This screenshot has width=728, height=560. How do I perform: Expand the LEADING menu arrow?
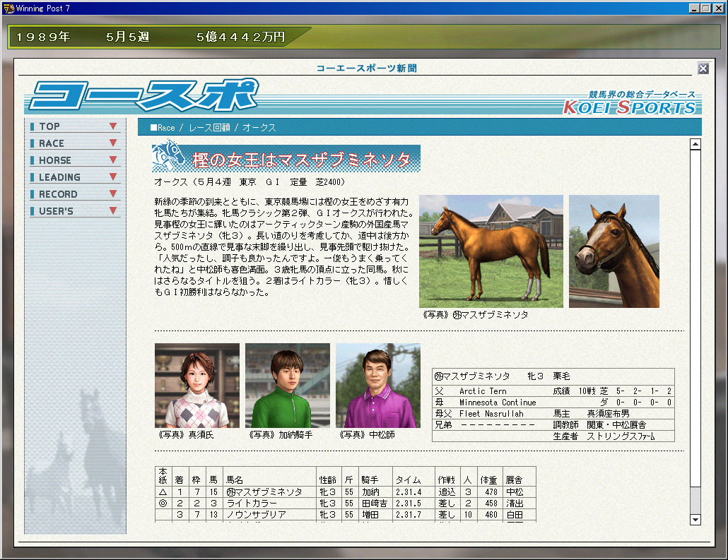coord(113,177)
